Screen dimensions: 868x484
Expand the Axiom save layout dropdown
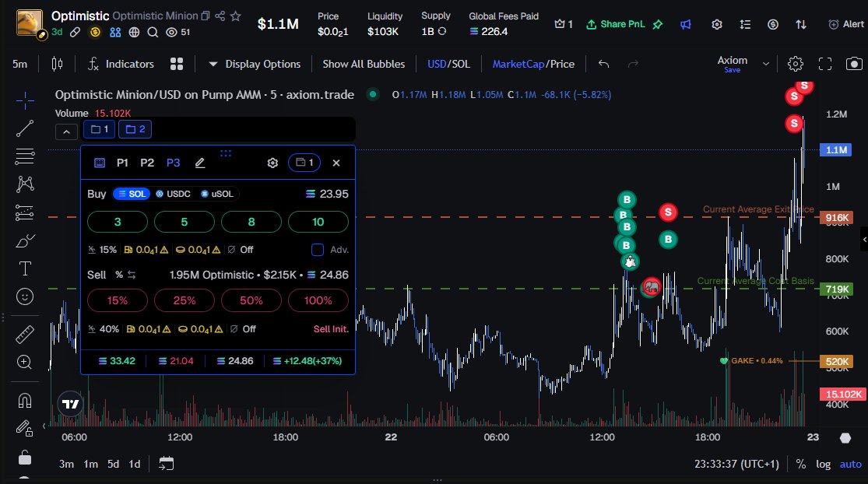pos(766,64)
